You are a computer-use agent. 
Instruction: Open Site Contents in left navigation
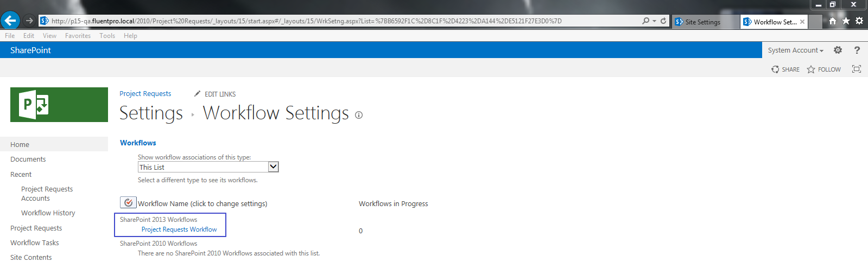point(31,257)
